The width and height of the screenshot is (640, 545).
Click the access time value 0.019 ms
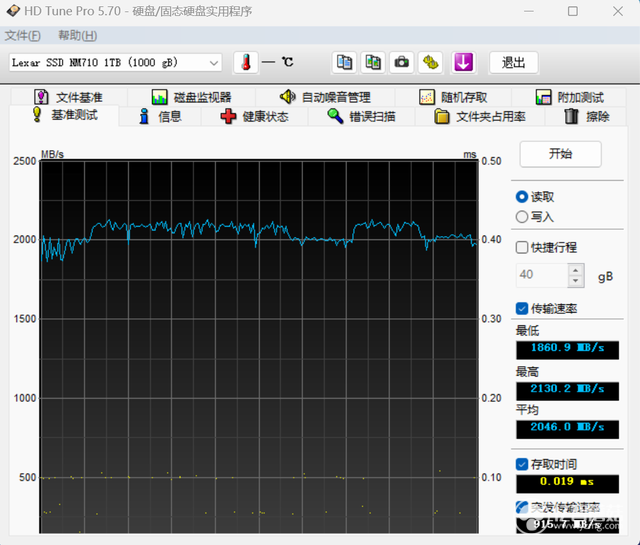(x=567, y=483)
